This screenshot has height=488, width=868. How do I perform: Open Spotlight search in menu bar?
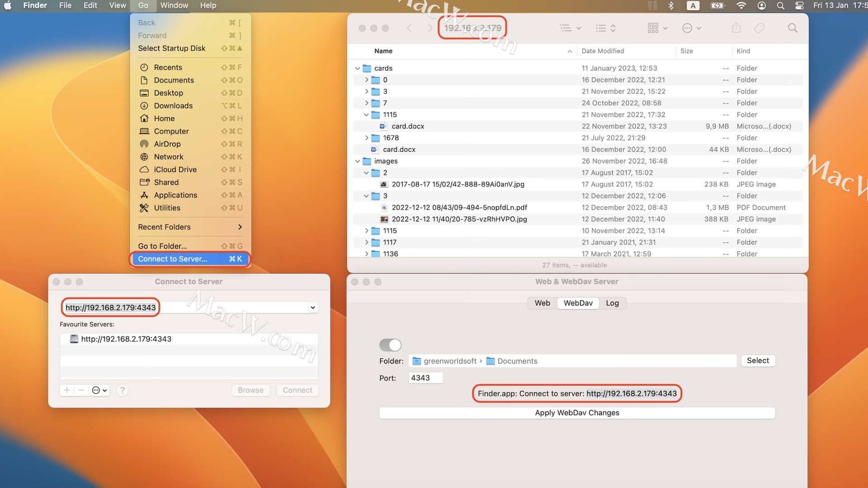coord(781,5)
